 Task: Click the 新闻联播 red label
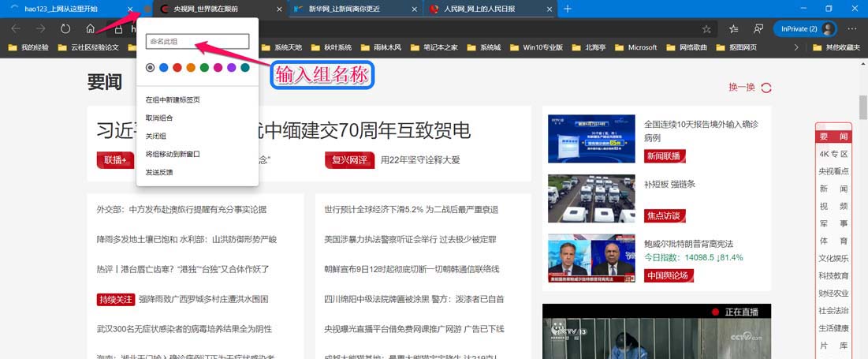[665, 156]
